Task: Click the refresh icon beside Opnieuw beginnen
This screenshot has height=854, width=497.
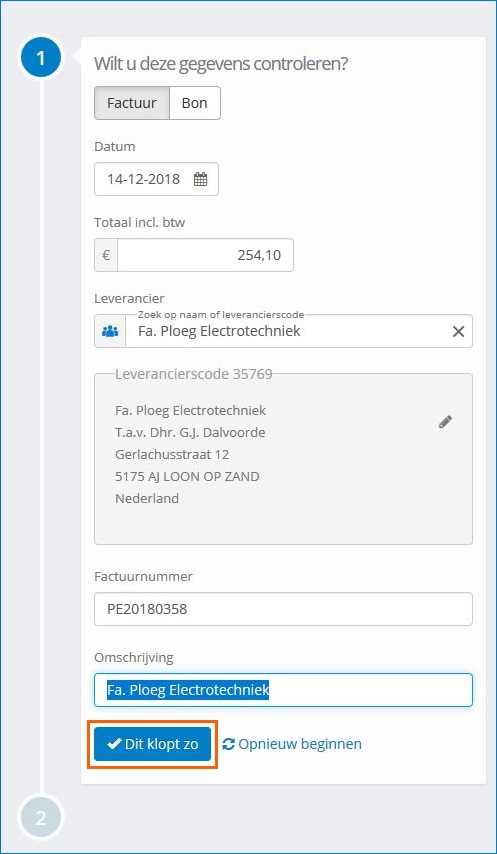Action: [229, 744]
